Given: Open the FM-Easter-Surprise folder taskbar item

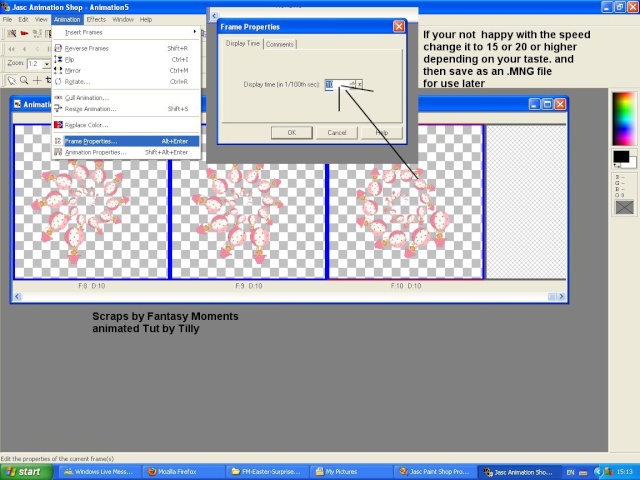Looking at the screenshot, I should pos(267,472).
